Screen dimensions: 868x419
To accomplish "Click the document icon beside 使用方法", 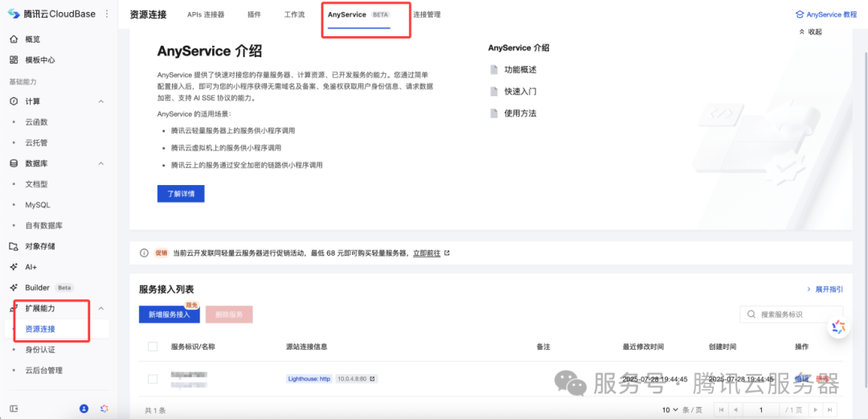I will (x=493, y=113).
